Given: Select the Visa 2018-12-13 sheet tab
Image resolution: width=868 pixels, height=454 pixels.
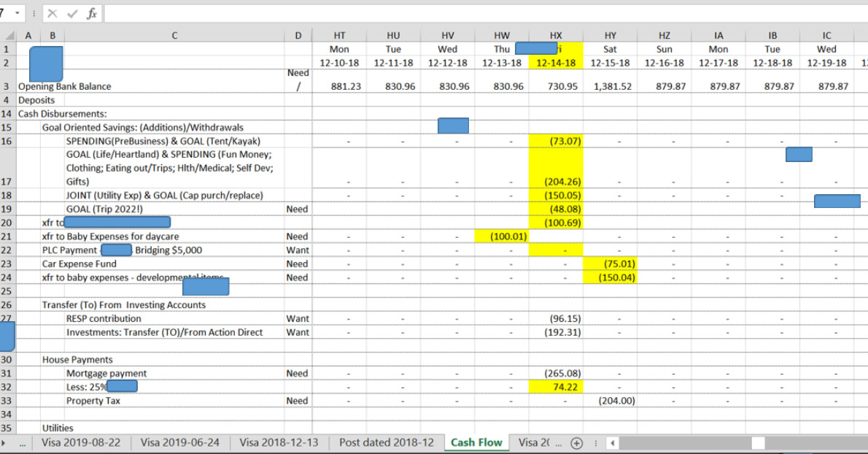Looking at the screenshot, I should tap(279, 442).
